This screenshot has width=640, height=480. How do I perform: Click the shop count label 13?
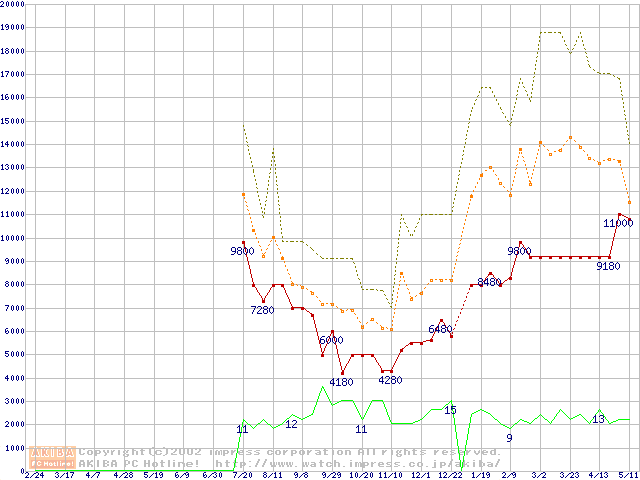pos(598,419)
